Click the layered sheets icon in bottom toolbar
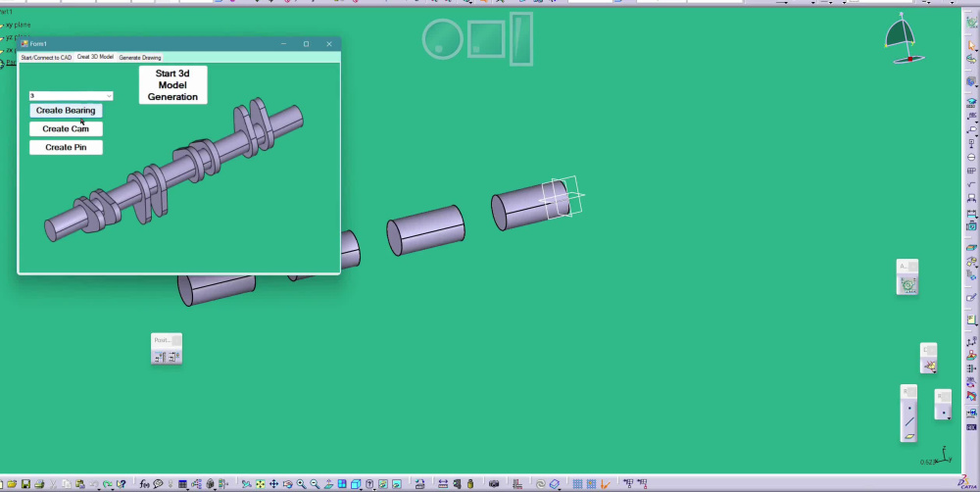Viewport: 980px width, 492px height. (555, 484)
